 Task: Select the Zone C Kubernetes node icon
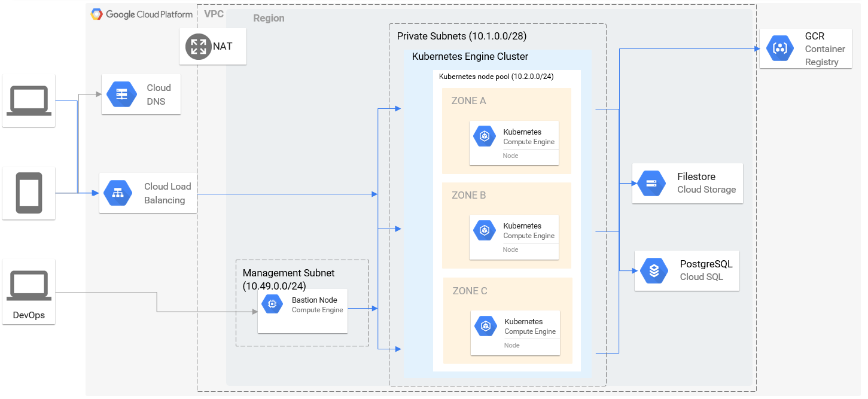[x=486, y=326]
